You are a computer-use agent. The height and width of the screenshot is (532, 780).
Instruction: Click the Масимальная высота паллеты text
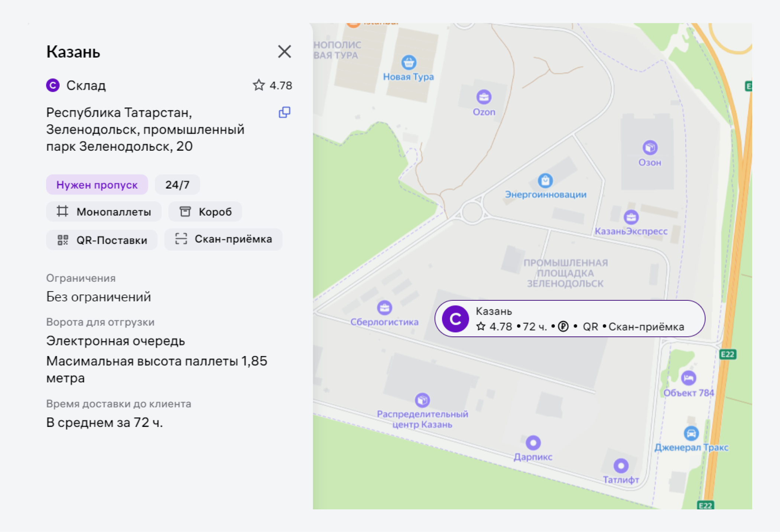coord(157,369)
